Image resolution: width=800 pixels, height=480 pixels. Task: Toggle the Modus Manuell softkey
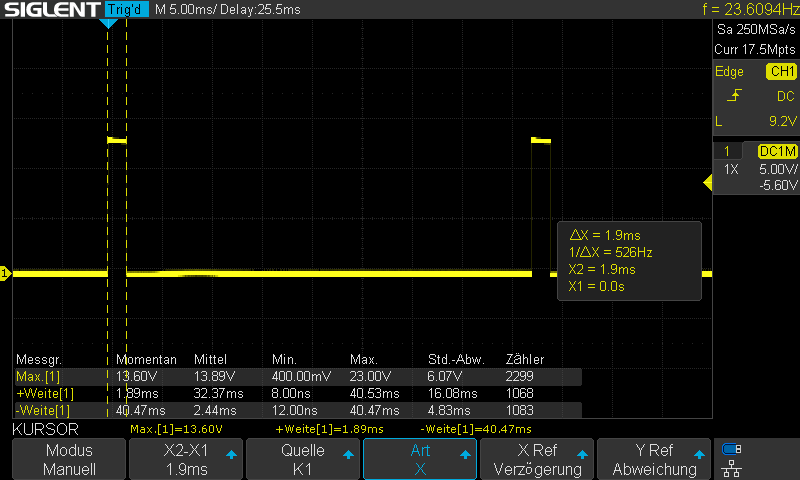69,459
